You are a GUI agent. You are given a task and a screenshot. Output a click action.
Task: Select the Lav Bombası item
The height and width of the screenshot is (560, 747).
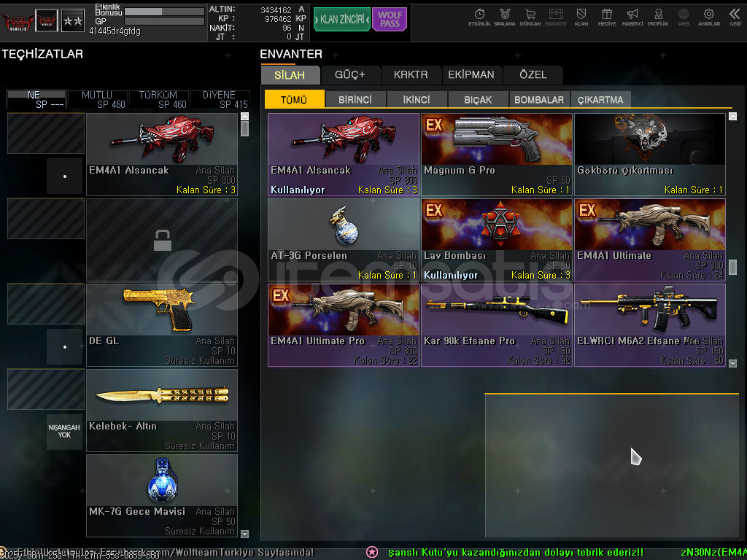(x=497, y=239)
